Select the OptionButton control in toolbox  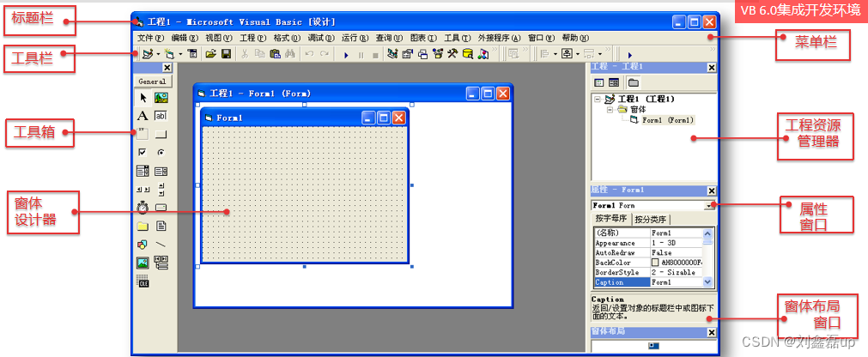pos(161,152)
